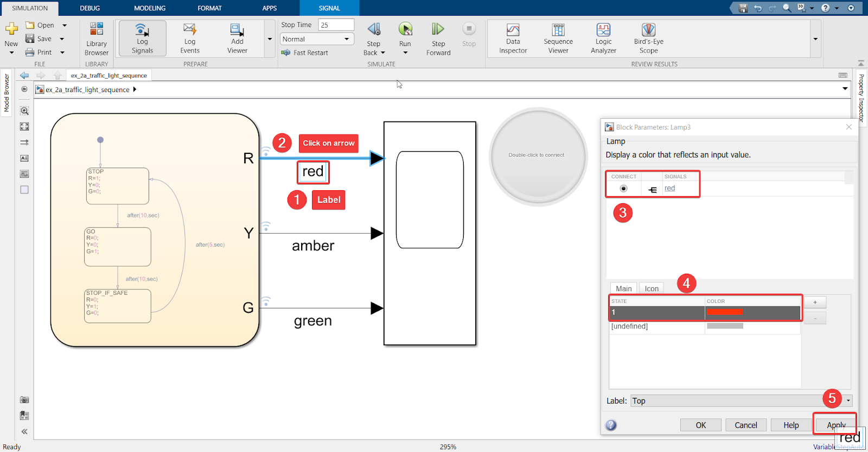Image resolution: width=868 pixels, height=452 pixels.
Task: Select the radio button for red signal
Action: point(623,189)
